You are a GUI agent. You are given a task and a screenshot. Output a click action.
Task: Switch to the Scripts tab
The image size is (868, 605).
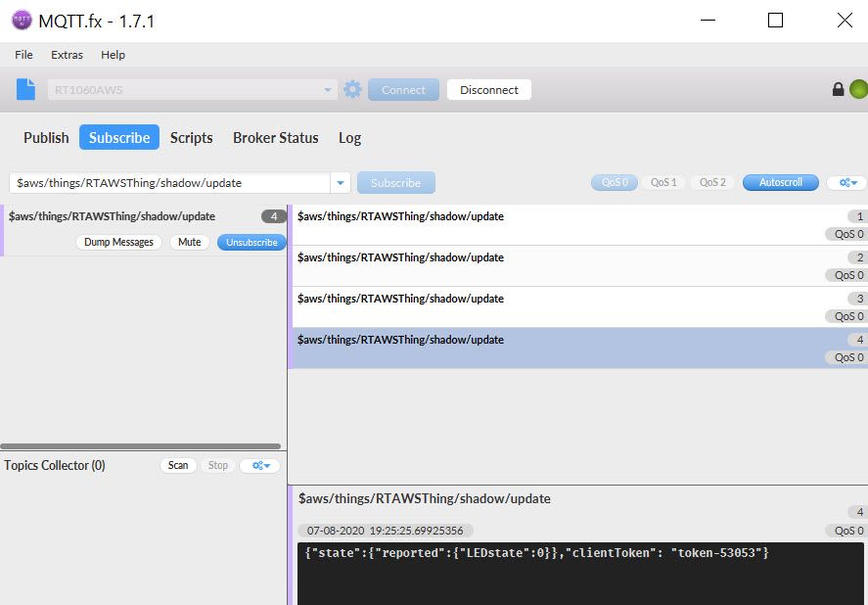[192, 137]
